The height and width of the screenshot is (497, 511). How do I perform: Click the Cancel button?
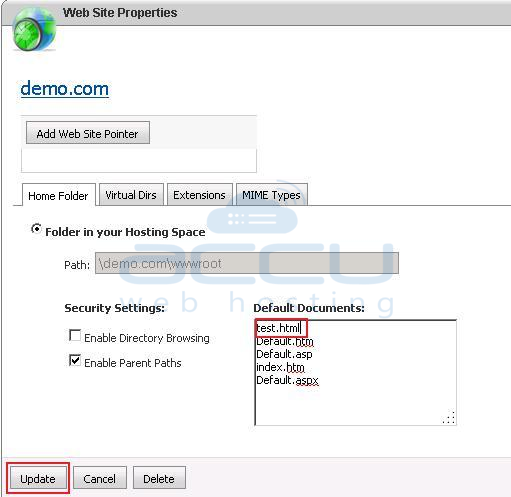(100, 478)
